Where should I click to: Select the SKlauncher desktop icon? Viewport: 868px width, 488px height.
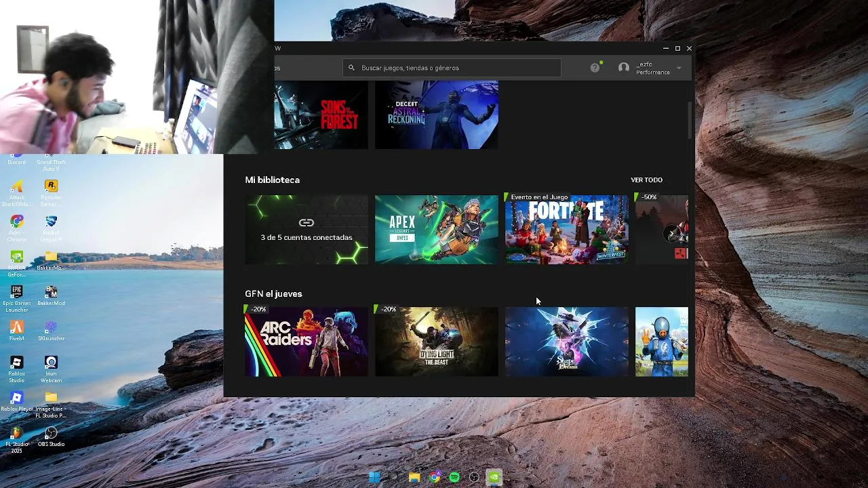click(51, 331)
